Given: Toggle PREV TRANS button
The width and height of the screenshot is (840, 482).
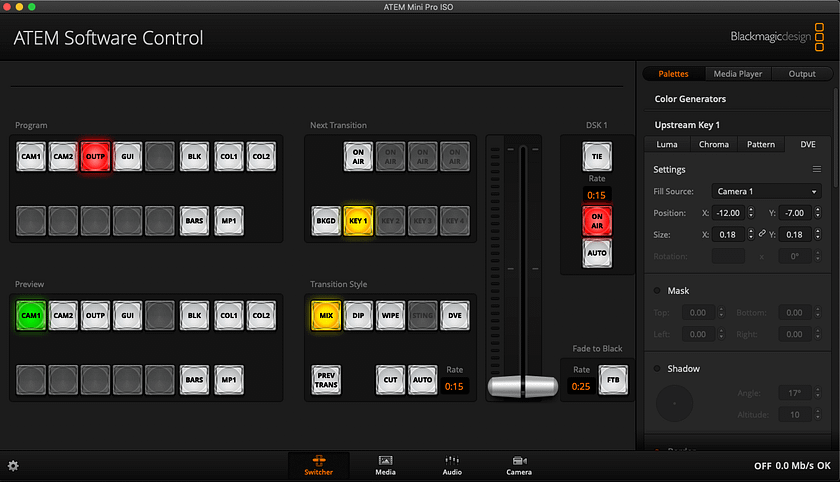Looking at the screenshot, I should pos(326,380).
